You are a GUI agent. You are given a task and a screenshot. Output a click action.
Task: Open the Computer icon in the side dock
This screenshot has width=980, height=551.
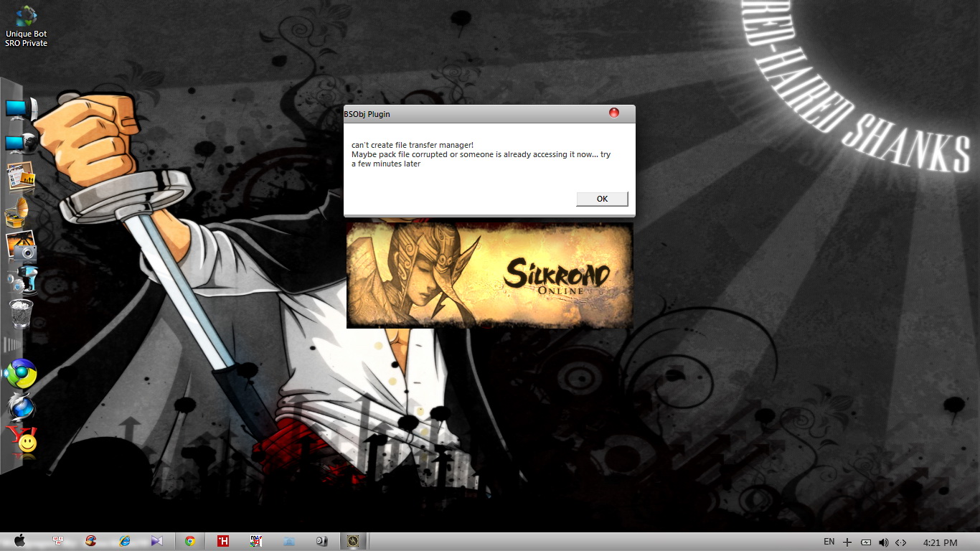[21, 109]
